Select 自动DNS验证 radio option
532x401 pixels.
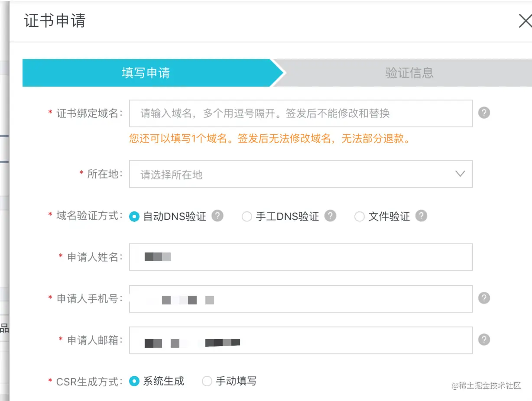pyautogui.click(x=134, y=217)
